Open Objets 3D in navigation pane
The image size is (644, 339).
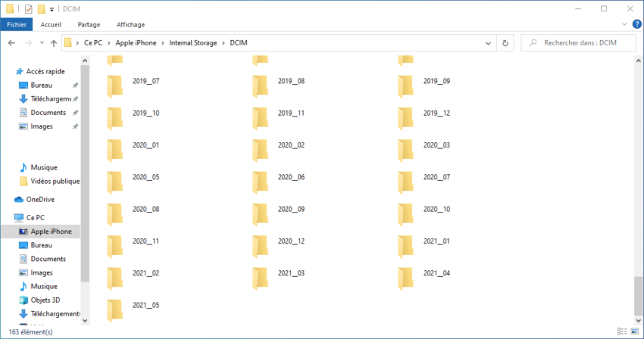point(45,300)
